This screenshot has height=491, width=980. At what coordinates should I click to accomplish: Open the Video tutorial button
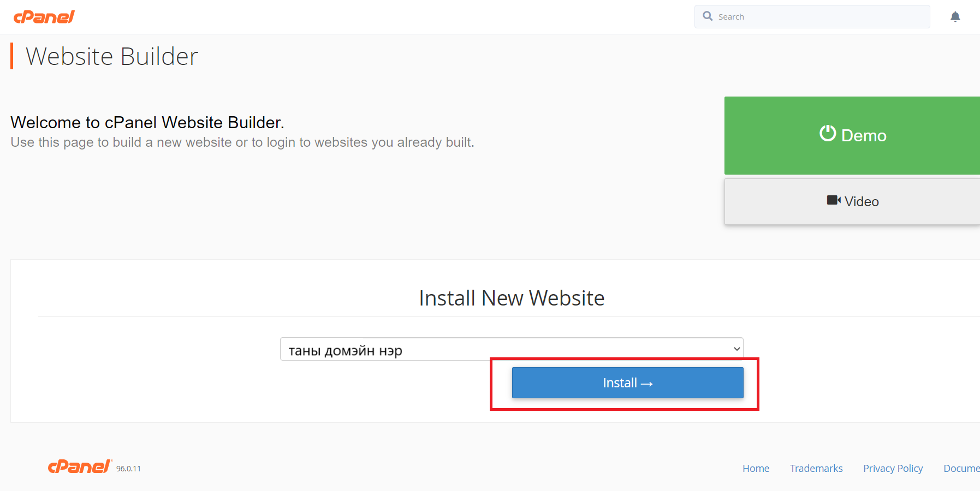click(x=852, y=201)
